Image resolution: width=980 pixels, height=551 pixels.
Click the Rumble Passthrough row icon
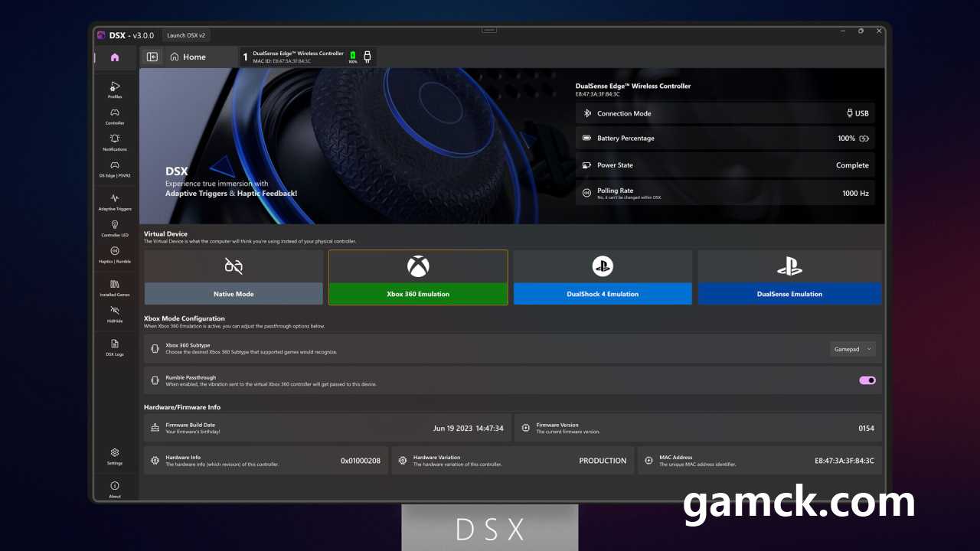(x=155, y=380)
